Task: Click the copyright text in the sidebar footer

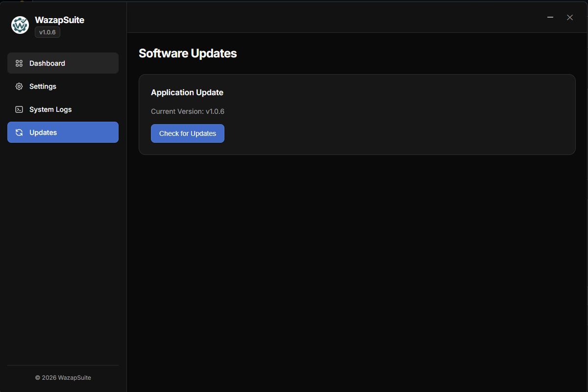Action: 63,377
